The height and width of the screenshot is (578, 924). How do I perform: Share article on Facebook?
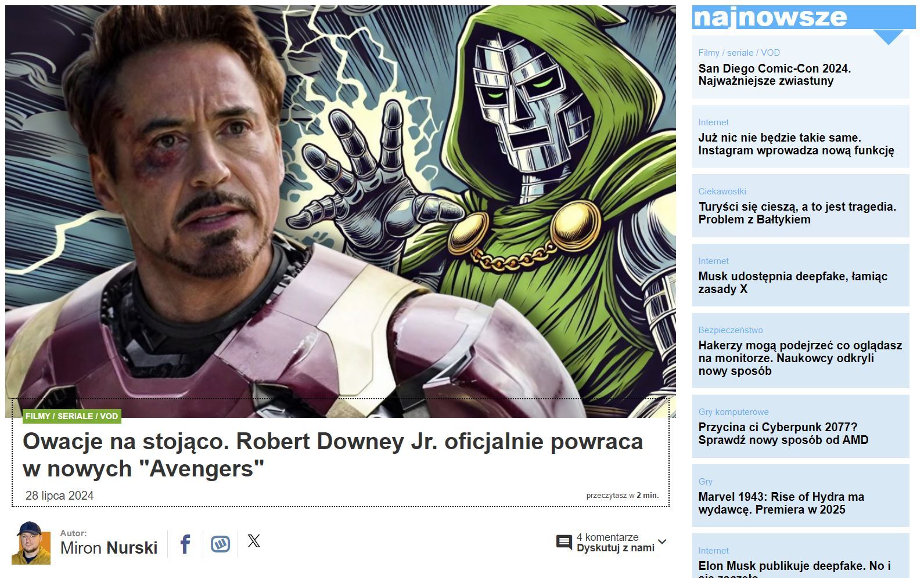(185, 544)
